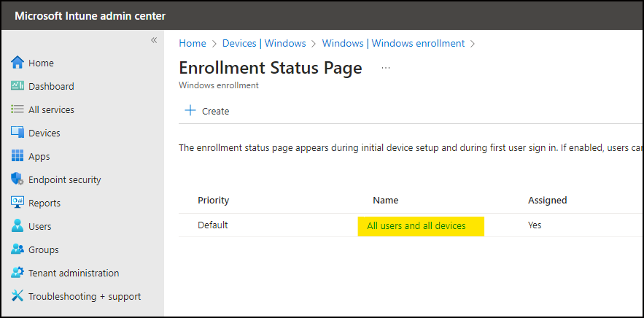Open Reports in the sidebar
The image size is (644, 318).
(x=44, y=203)
